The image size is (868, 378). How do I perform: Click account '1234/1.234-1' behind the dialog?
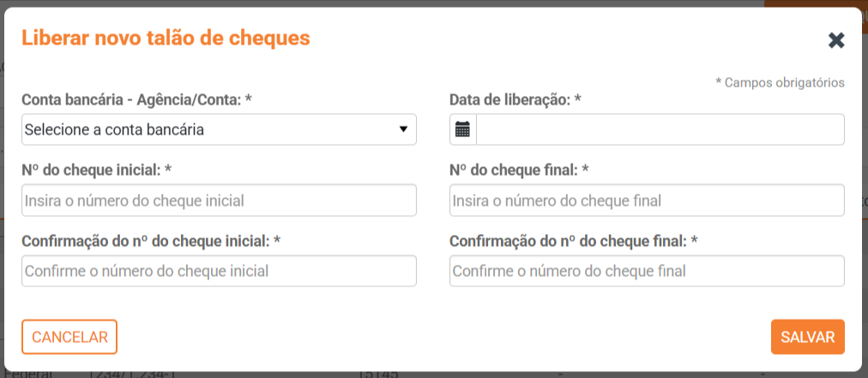click(133, 374)
